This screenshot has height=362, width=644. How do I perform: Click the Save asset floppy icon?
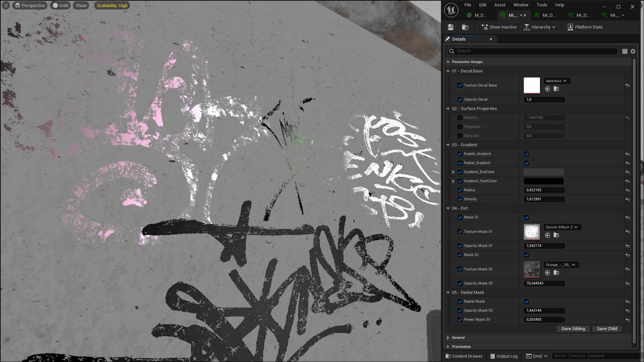(x=450, y=27)
